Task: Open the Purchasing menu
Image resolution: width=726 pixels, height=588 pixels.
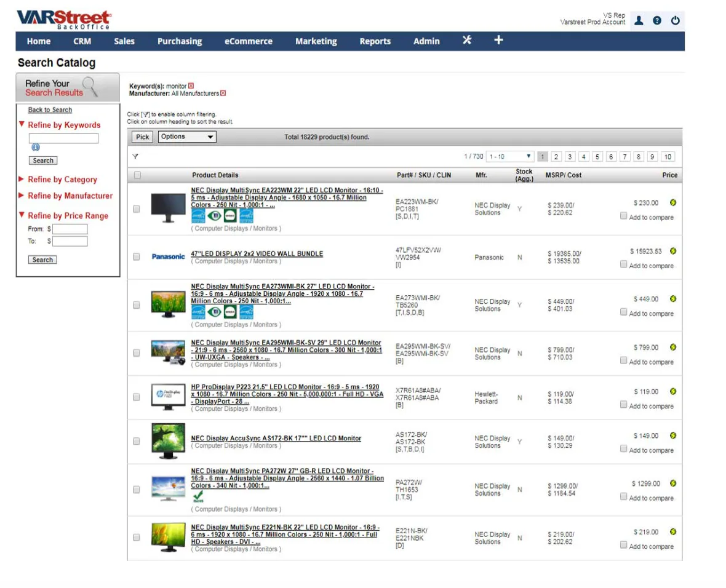Action: [179, 41]
